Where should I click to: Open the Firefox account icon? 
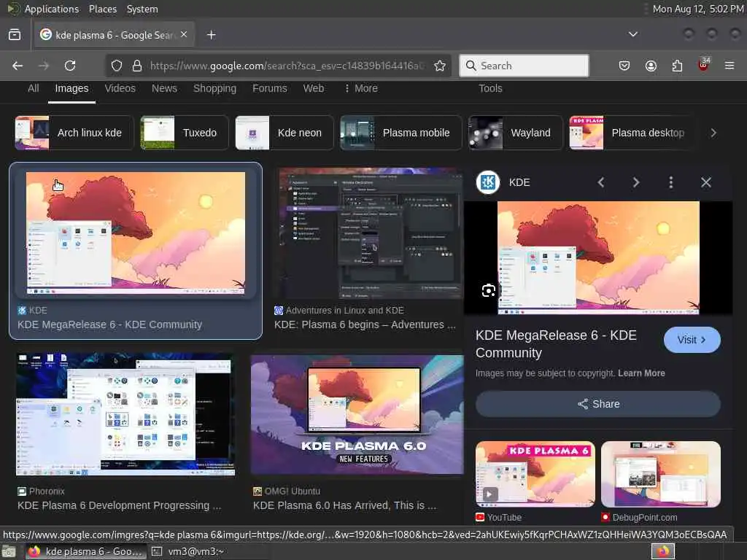coord(651,66)
